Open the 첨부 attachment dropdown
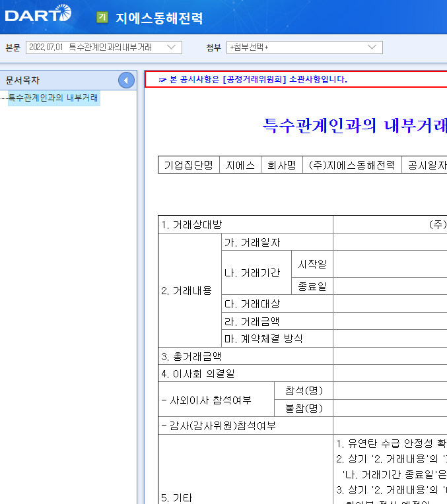The width and height of the screenshot is (447, 504). tap(304, 47)
